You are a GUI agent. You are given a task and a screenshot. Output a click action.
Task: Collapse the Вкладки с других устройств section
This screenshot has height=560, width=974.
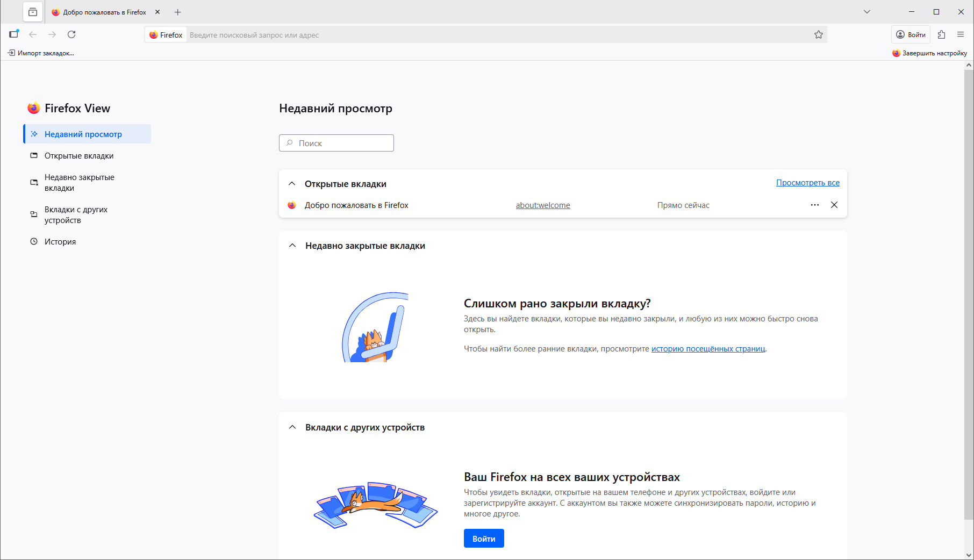coord(292,427)
